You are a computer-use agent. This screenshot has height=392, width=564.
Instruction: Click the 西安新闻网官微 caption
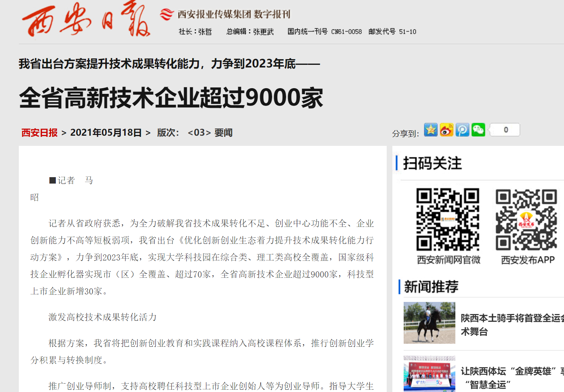tap(449, 260)
